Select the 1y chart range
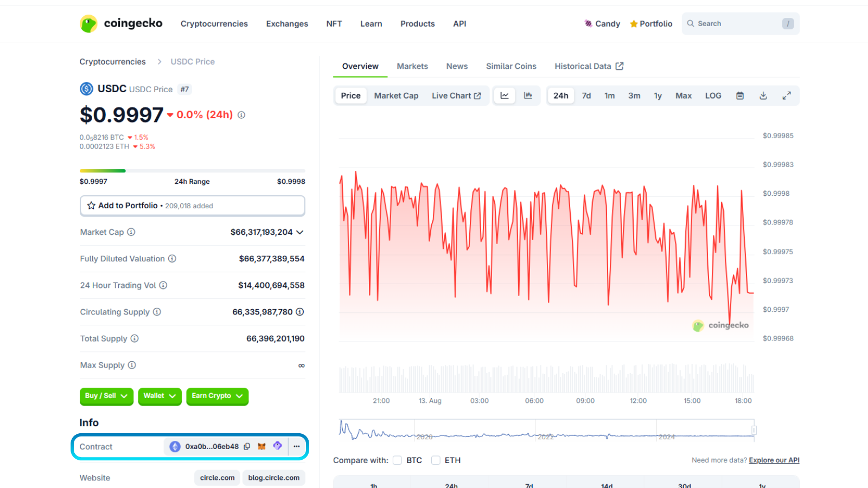The width and height of the screenshot is (868, 488). coord(658,95)
